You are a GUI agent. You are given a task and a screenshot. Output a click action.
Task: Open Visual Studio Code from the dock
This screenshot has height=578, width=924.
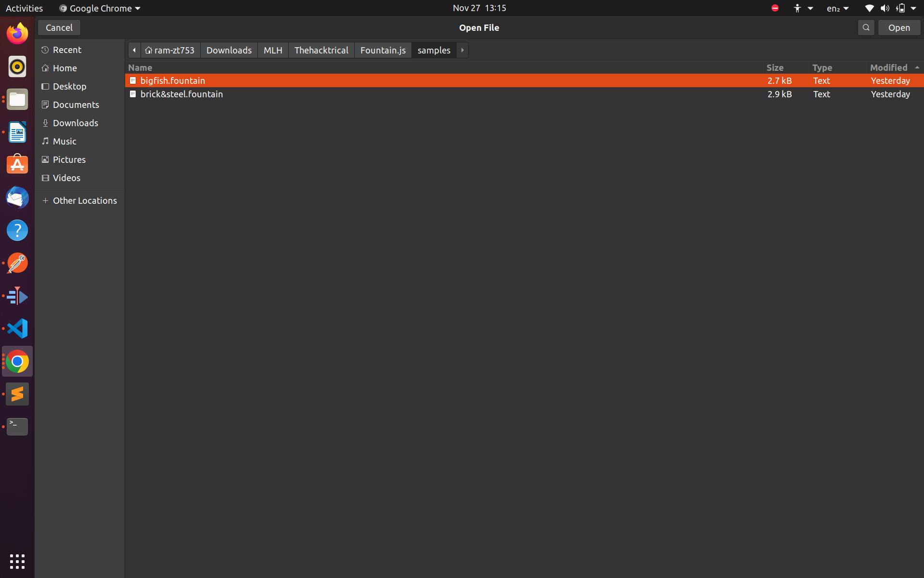tap(17, 328)
